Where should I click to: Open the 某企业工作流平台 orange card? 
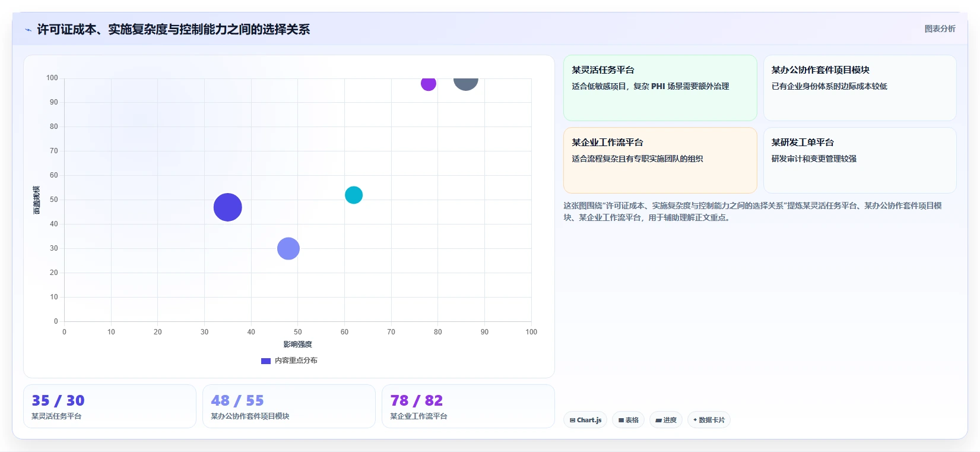(x=660, y=160)
